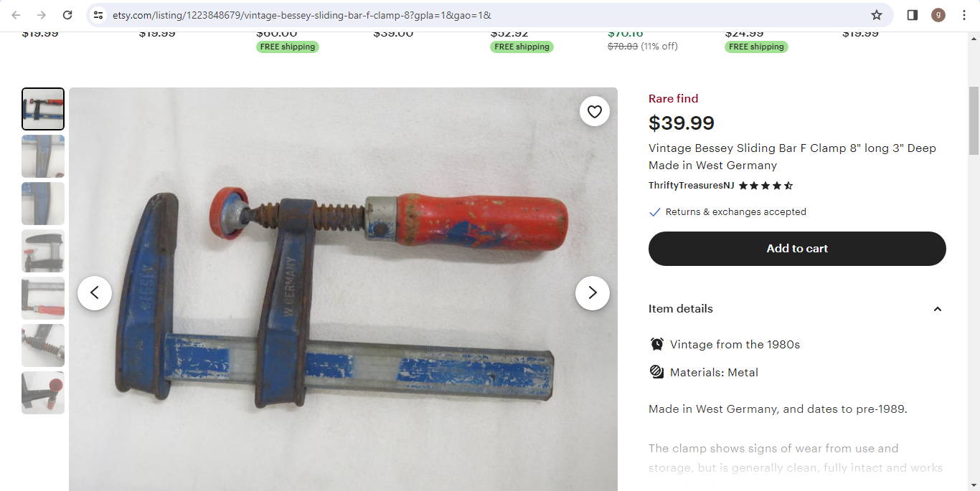The width and height of the screenshot is (980, 491).
Task: Open the profile avatar menu
Action: [x=938, y=15]
